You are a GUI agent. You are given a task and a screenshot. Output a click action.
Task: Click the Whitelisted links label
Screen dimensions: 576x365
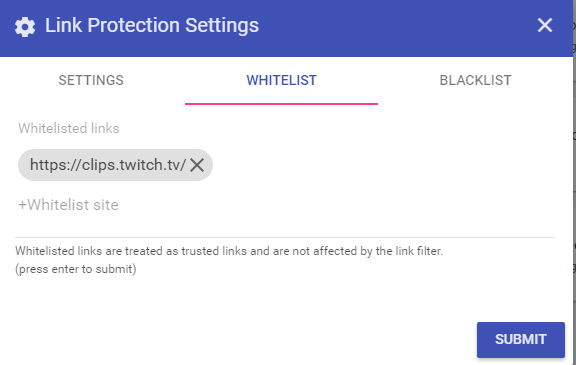(x=69, y=128)
